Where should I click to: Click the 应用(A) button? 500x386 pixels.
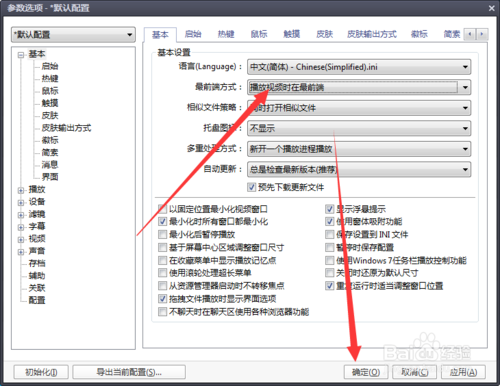pyautogui.click(x=463, y=372)
